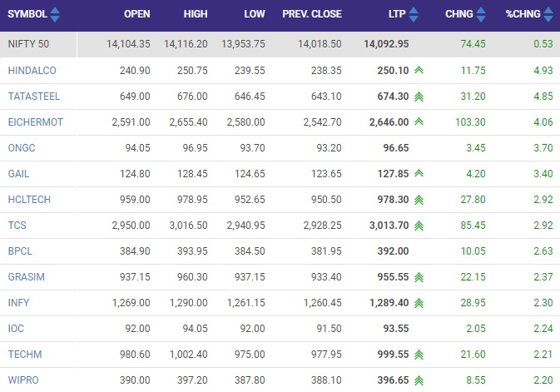Select IOC LTP value 93.55
This screenshot has width=560, height=392.
[x=396, y=329]
